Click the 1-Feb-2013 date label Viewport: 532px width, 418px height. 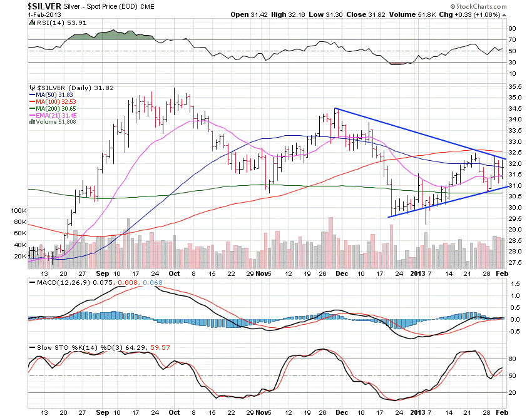[x=18, y=14]
